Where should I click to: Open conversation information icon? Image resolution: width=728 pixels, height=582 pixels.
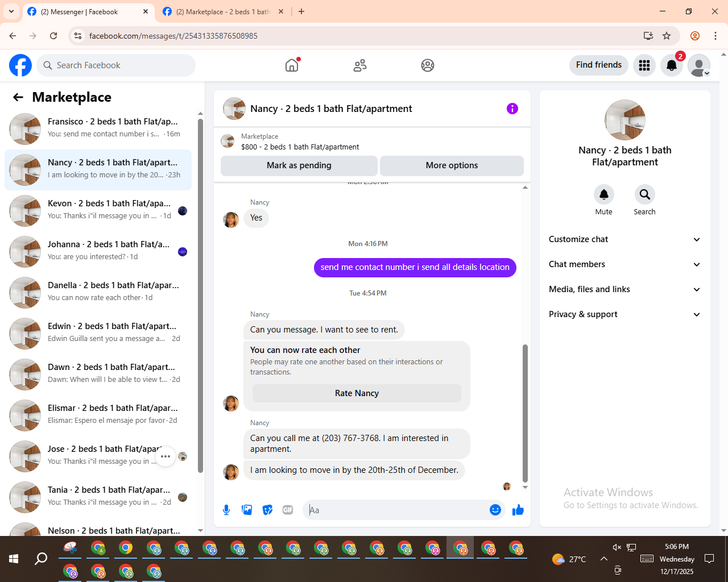[x=512, y=109]
